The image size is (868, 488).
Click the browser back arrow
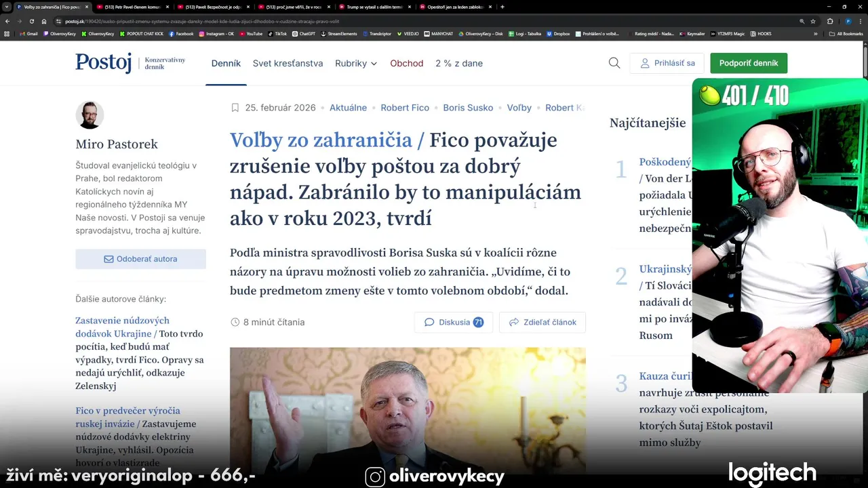point(9,21)
